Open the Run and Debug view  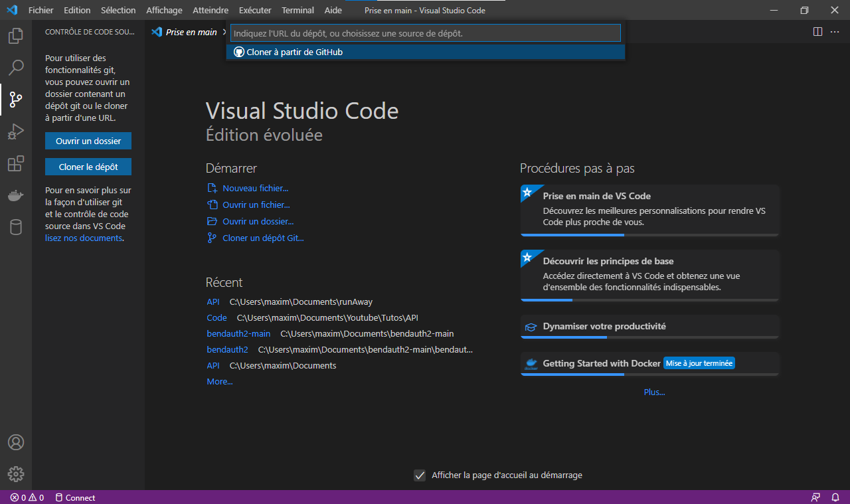[16, 131]
